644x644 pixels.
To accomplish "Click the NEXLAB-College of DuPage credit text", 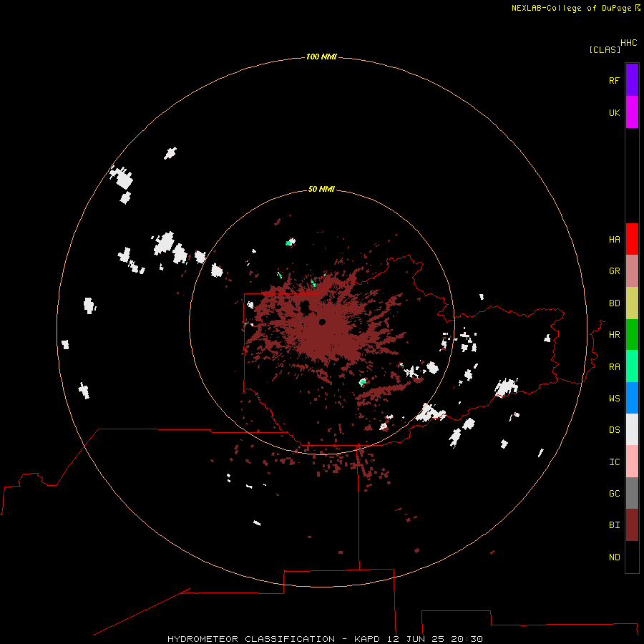I will coord(571,8).
